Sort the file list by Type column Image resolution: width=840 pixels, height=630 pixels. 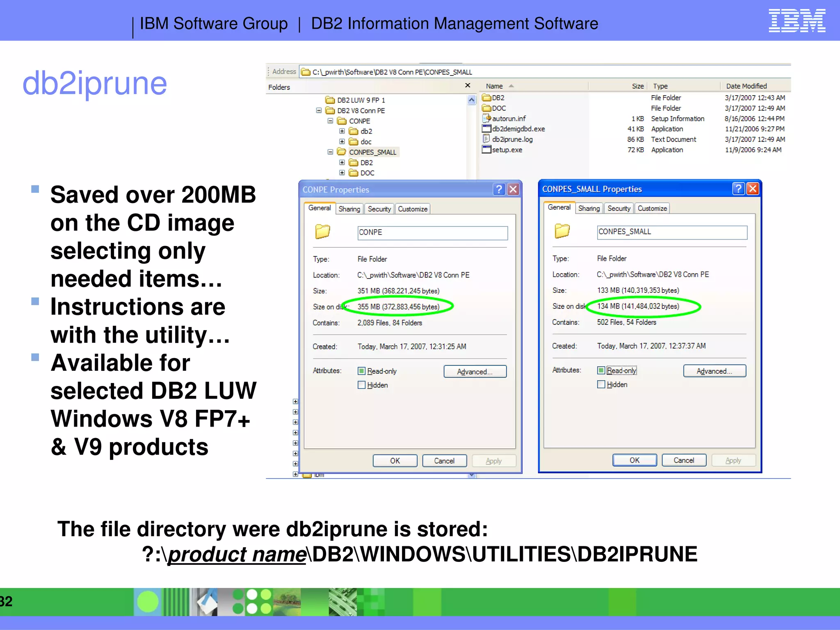click(684, 86)
